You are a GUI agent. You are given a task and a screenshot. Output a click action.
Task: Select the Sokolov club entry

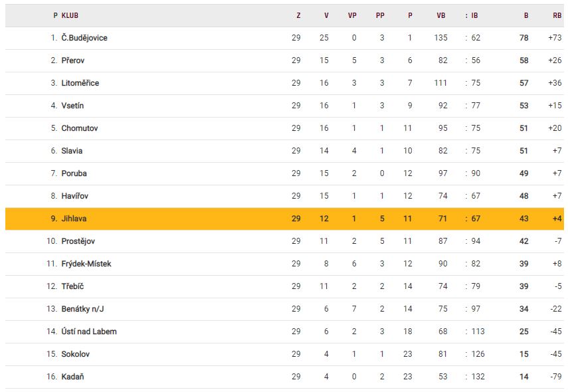[76, 354]
